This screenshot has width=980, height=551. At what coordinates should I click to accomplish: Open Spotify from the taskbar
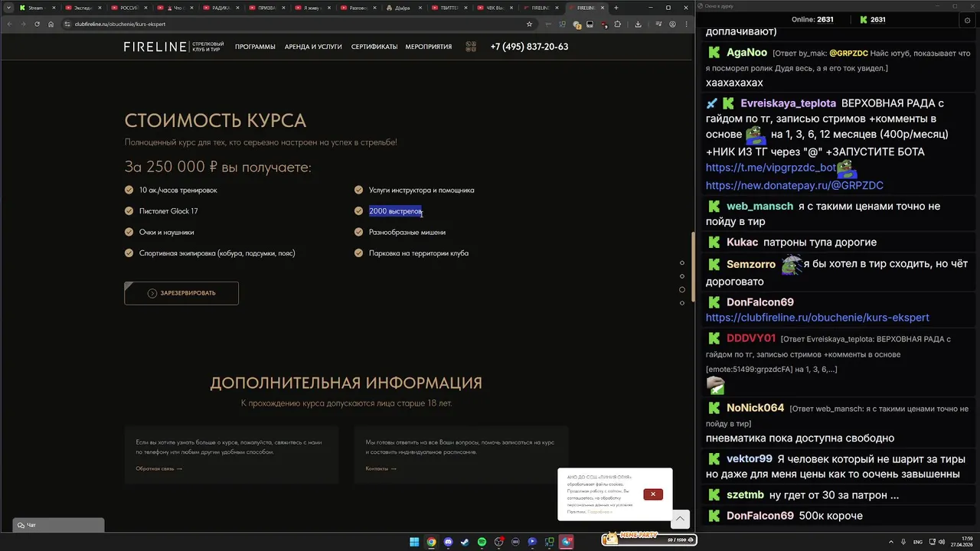pos(482,542)
